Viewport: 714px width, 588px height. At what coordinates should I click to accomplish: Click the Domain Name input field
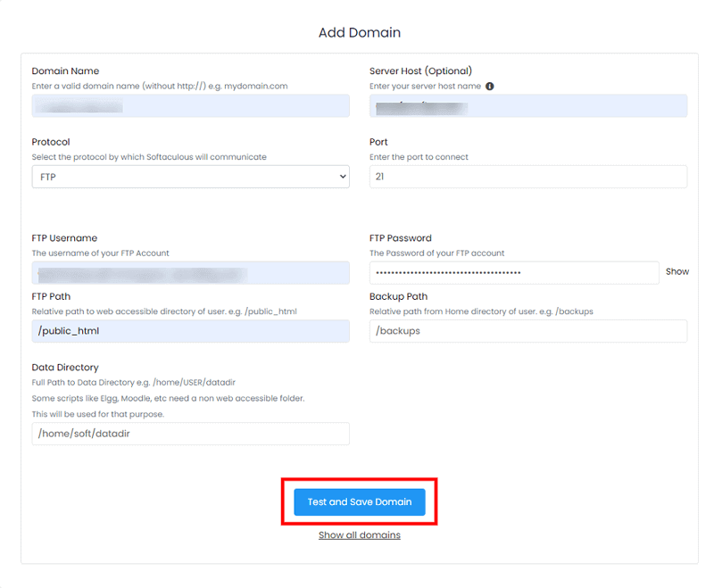190,105
